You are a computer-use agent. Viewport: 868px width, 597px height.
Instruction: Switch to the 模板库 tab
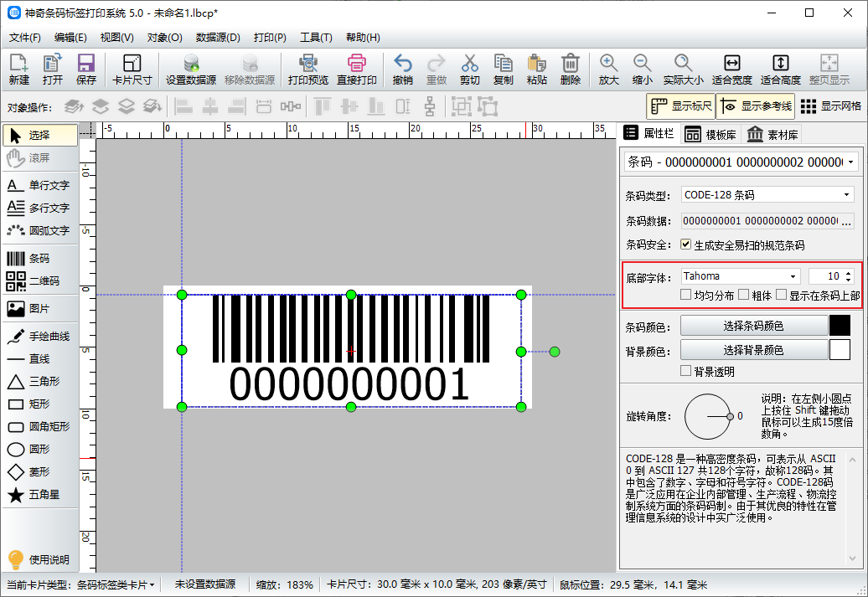point(710,135)
